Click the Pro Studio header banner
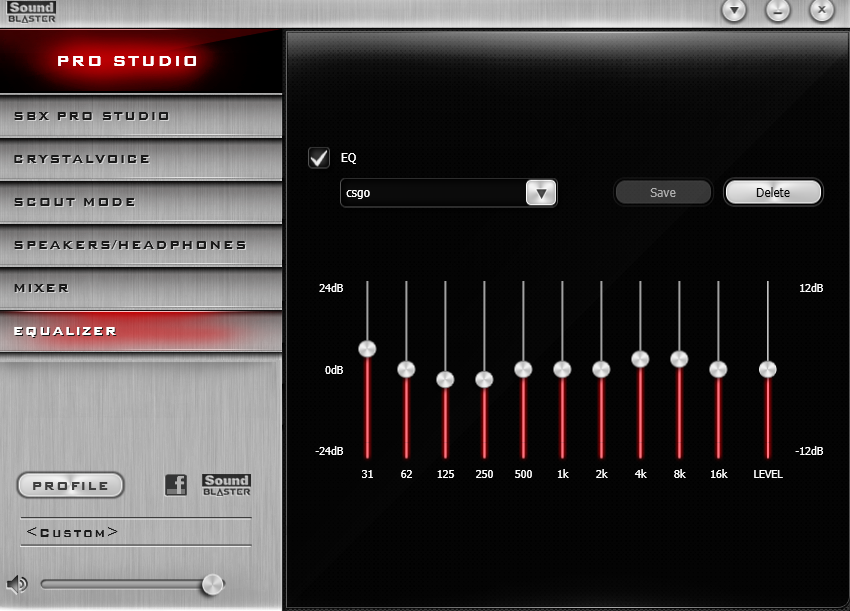850x611 pixels. [141, 61]
